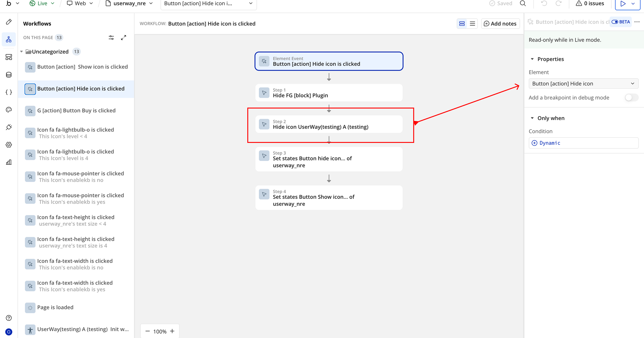644x338 pixels.
Task: Open the Settings gear in sidebar
Action: point(9,145)
